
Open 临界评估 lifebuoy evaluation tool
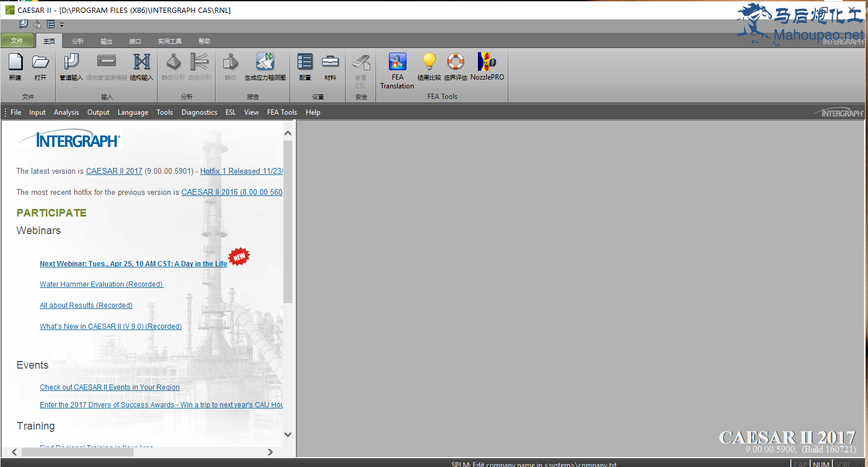point(456,67)
